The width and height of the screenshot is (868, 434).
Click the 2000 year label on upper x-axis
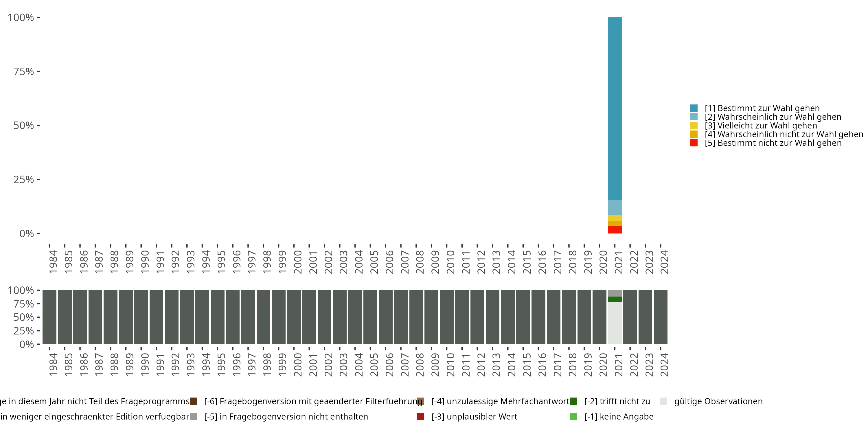click(297, 262)
